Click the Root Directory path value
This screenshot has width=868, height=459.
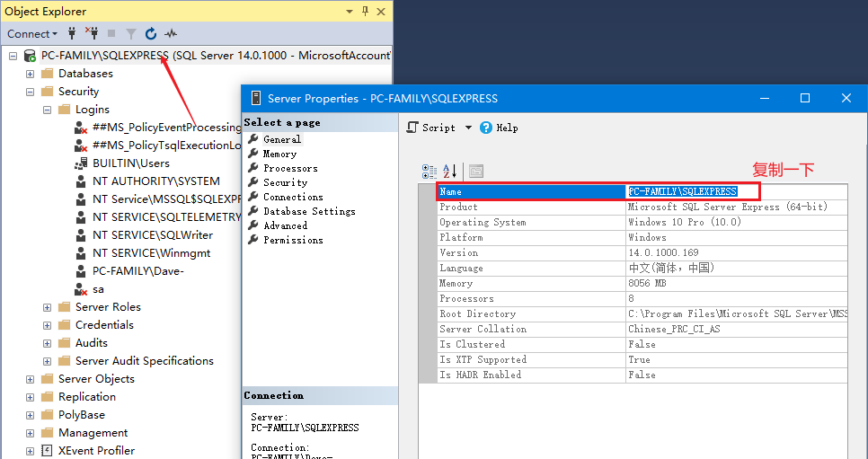738,314
